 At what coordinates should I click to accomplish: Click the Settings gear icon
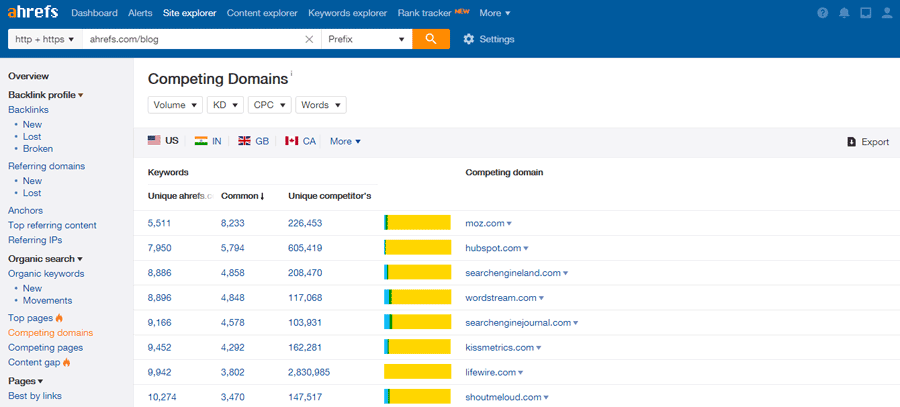[468, 40]
